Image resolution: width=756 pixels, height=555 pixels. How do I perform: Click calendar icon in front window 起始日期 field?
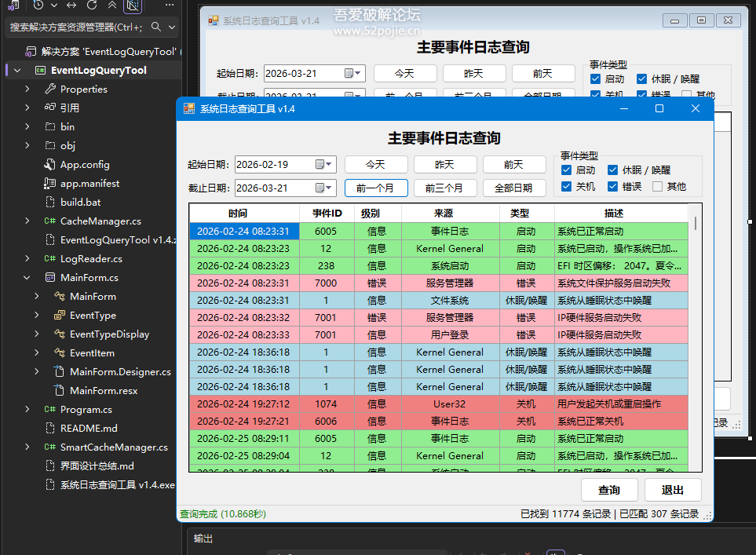point(320,165)
